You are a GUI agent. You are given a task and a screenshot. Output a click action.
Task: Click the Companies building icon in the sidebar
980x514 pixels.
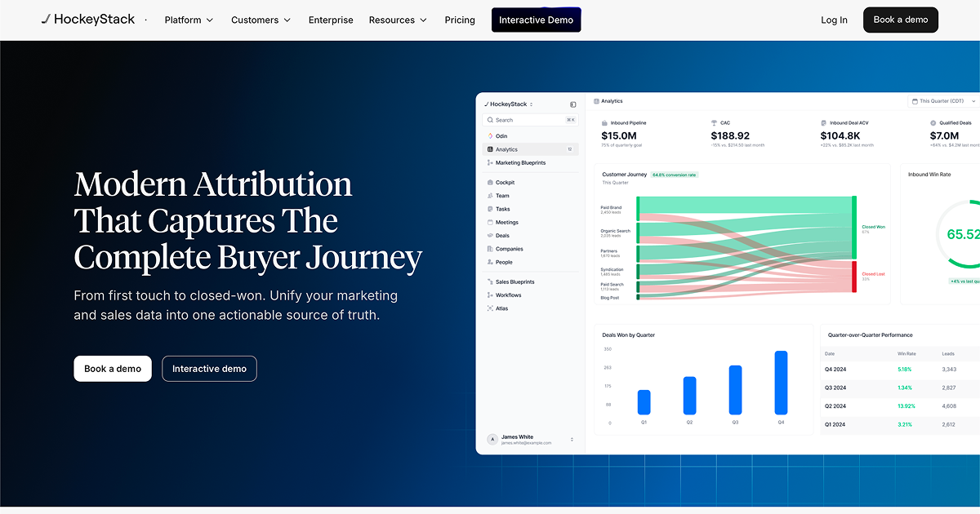click(490, 249)
